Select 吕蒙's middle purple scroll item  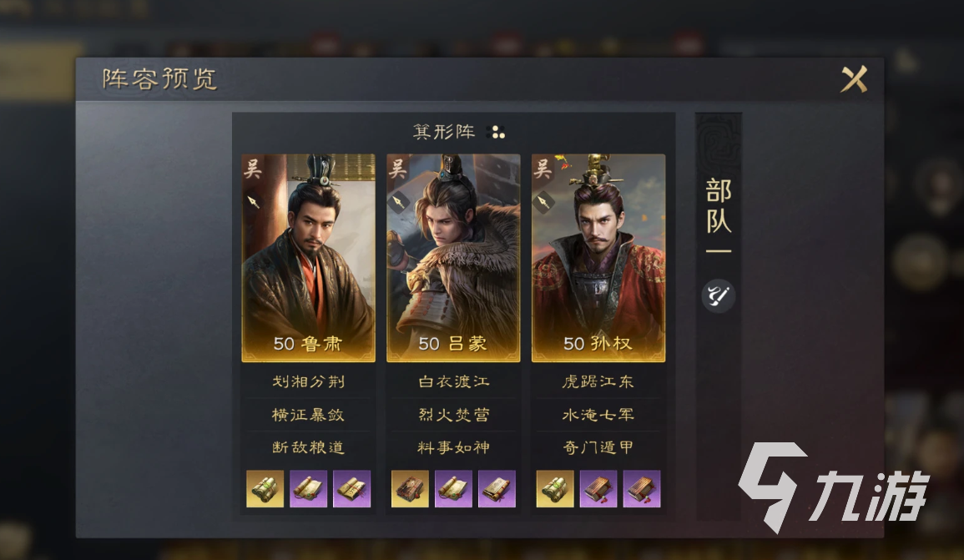[453, 489]
